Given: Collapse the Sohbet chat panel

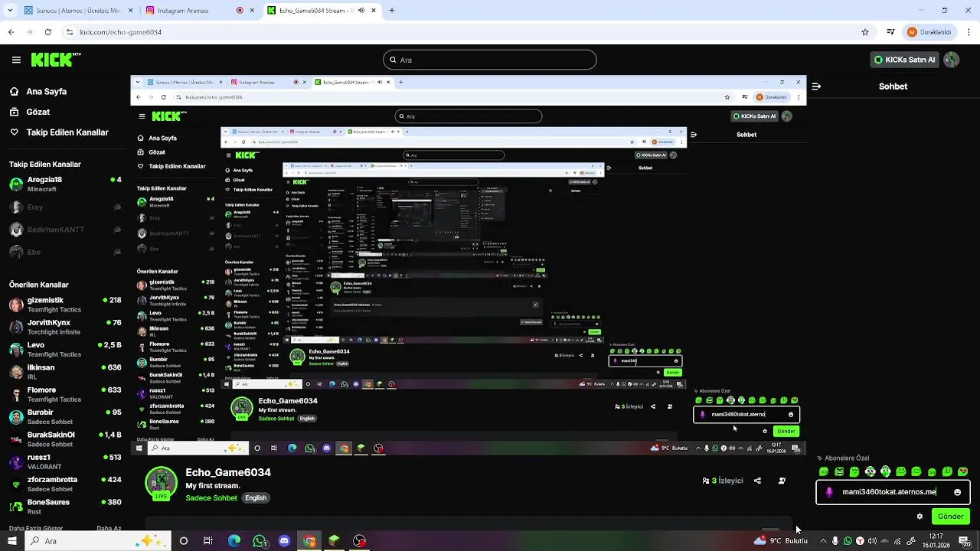Looking at the screenshot, I should tap(816, 86).
